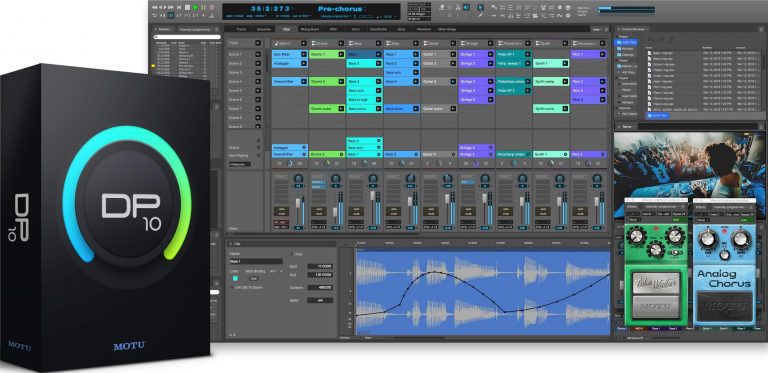Toggle the Now Playing Perc 2 circle button
This screenshot has height=373, width=768.
point(602,154)
